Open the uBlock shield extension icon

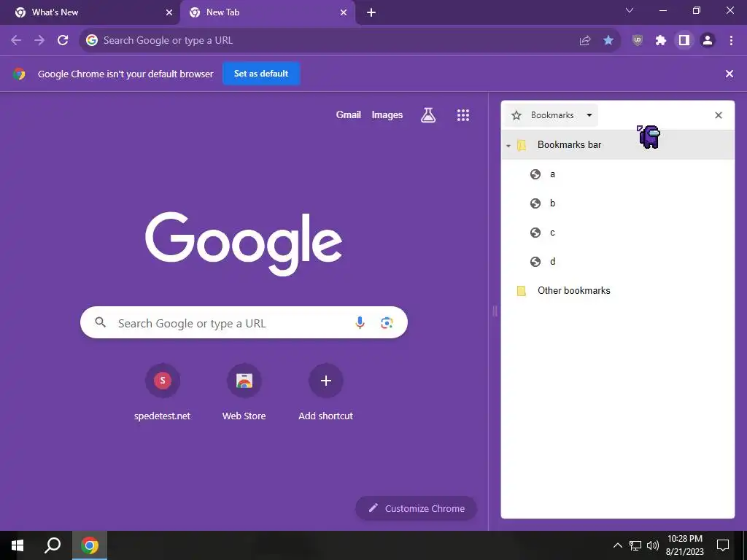tap(638, 41)
